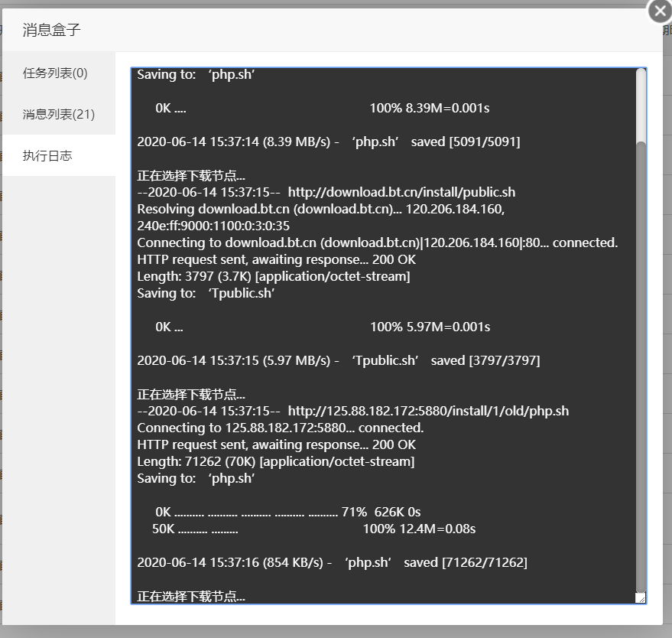Click "Saving to: 'Tpublic.sh'" line
This screenshot has width=672, height=638.
206,293
